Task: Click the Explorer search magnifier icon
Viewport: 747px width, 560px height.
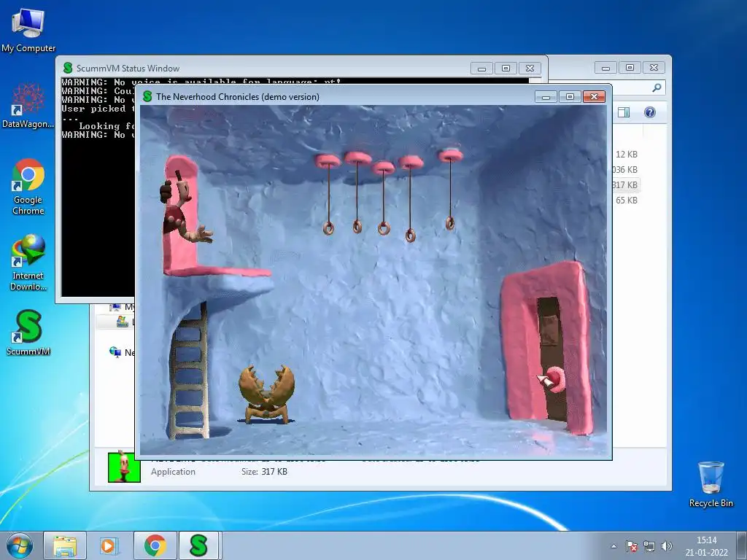Action: 657,87
